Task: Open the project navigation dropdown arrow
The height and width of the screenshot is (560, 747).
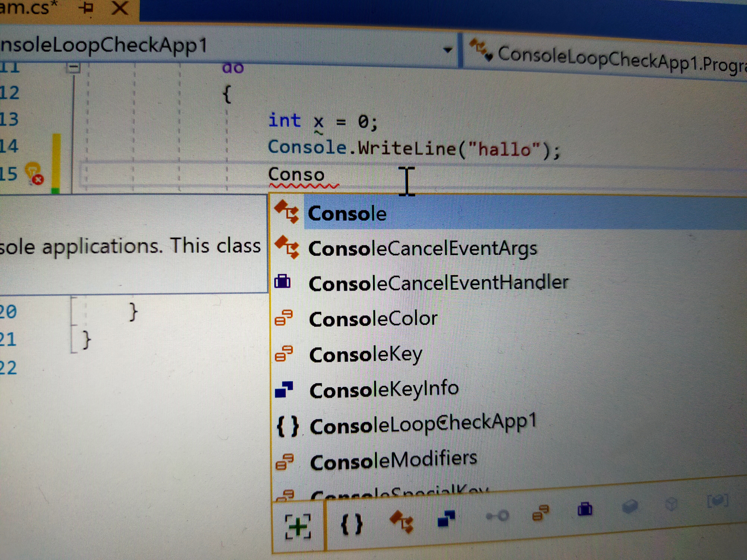Action: point(448,50)
